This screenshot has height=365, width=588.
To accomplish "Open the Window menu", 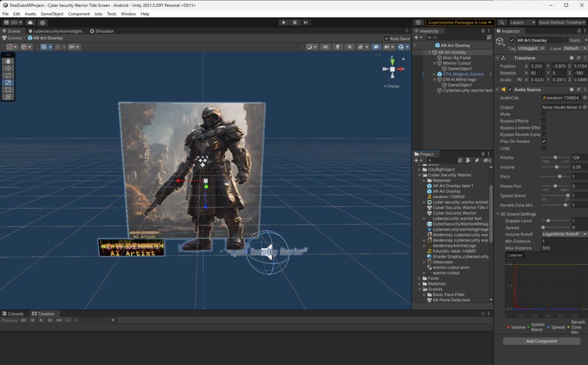I will coord(128,14).
